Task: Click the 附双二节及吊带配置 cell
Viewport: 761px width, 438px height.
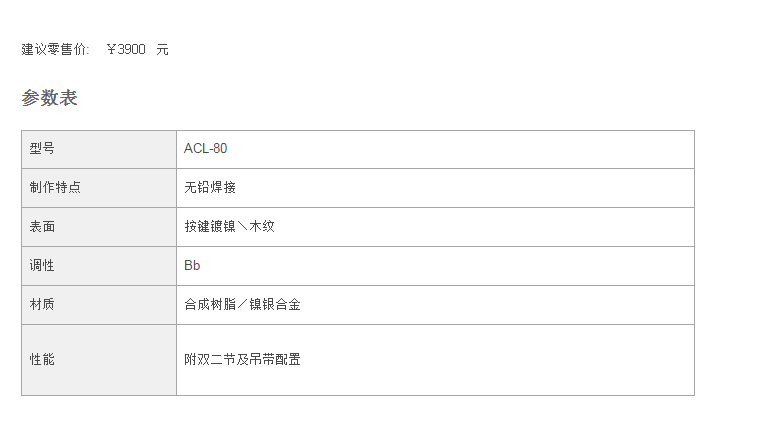Action: point(242,360)
